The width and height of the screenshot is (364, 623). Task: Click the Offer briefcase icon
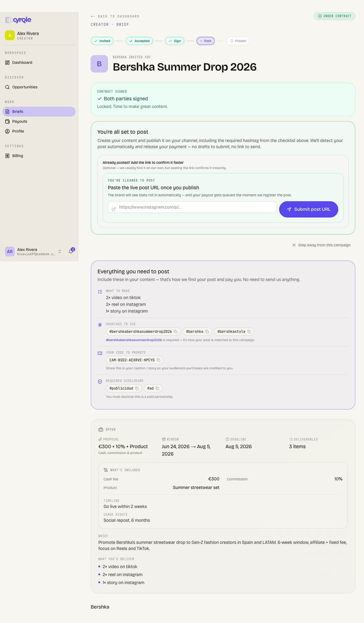tap(101, 429)
